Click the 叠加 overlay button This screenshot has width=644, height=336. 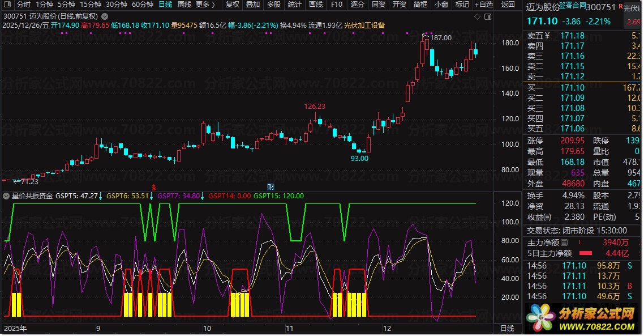point(253,5)
